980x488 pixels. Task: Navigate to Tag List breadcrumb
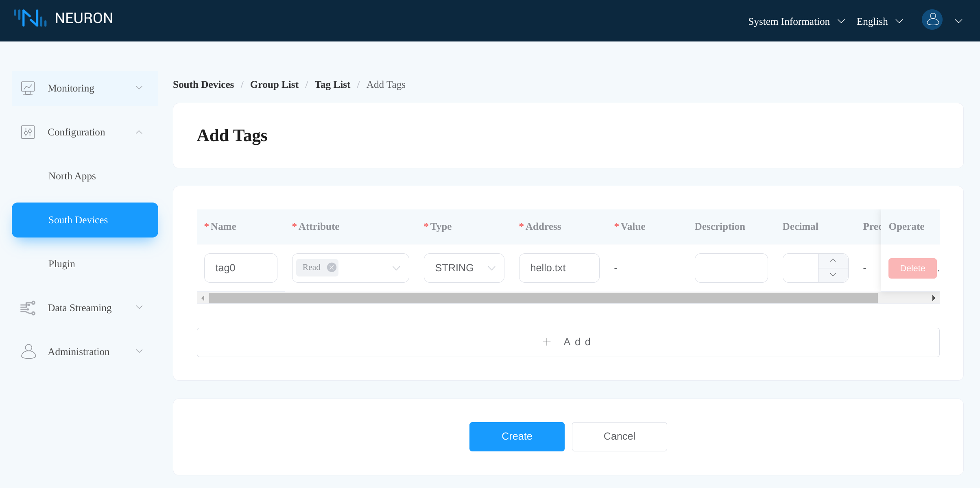[x=332, y=84]
